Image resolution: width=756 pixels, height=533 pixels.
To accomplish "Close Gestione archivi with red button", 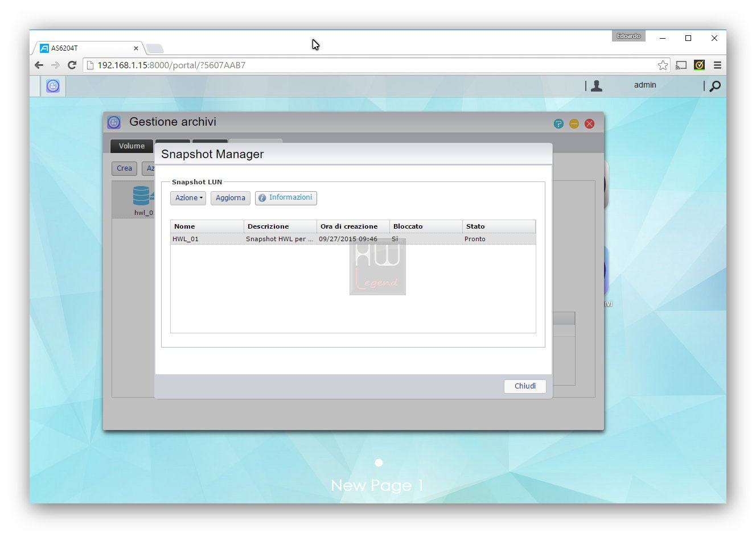I will (589, 123).
